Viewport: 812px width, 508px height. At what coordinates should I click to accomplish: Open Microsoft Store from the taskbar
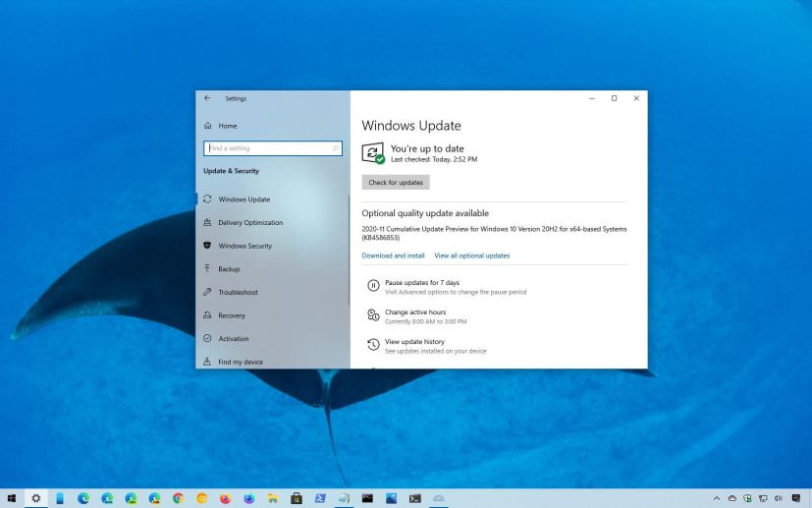(x=297, y=499)
